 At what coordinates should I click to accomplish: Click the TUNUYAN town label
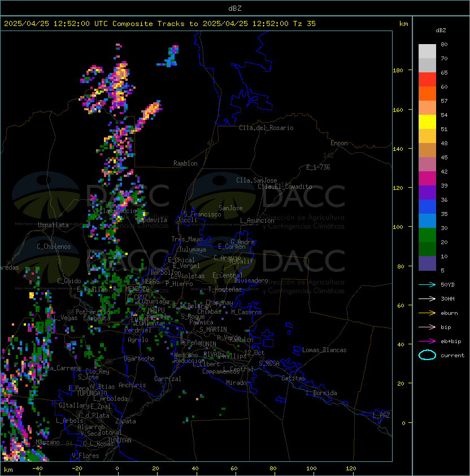click(x=120, y=440)
